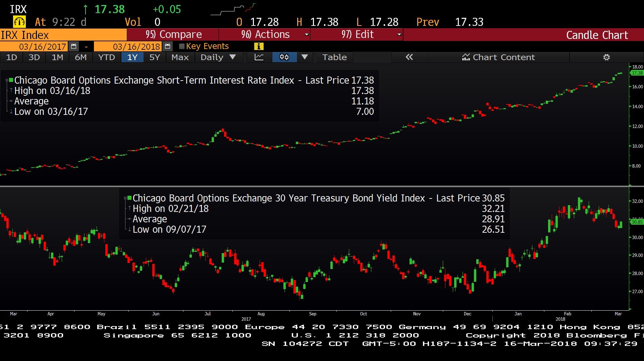Click the yellow info icon beside Key Events
The height and width of the screenshot is (361, 644).
point(258,46)
